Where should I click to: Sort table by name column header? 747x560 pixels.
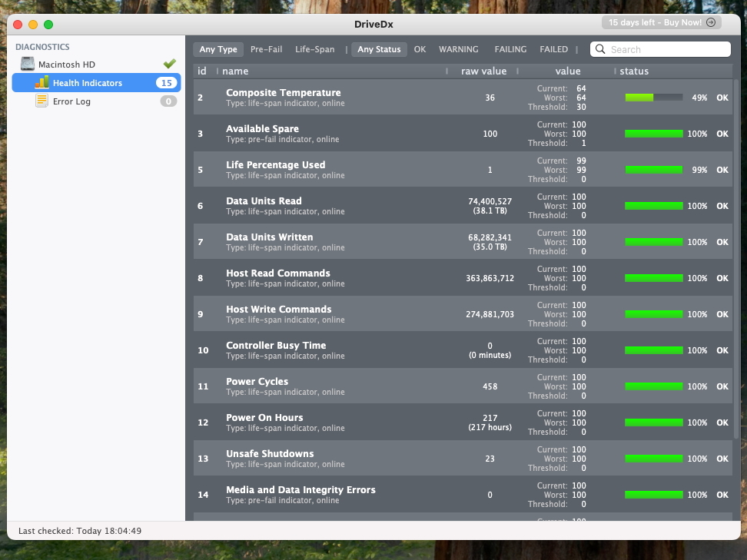235,71
